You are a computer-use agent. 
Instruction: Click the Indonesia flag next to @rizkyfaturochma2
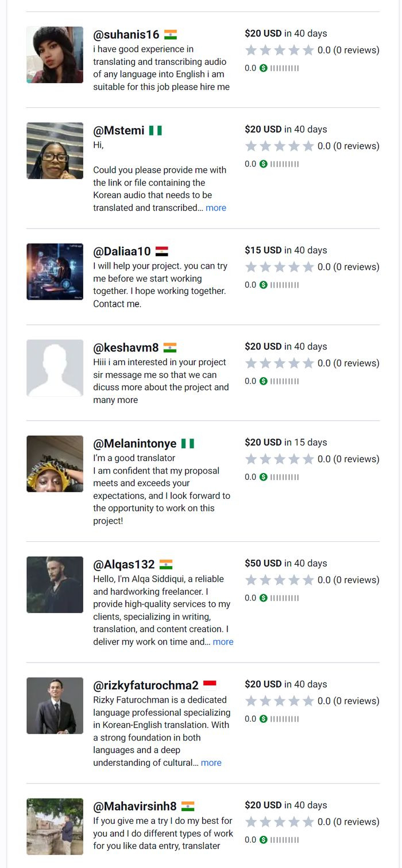pyautogui.click(x=210, y=684)
